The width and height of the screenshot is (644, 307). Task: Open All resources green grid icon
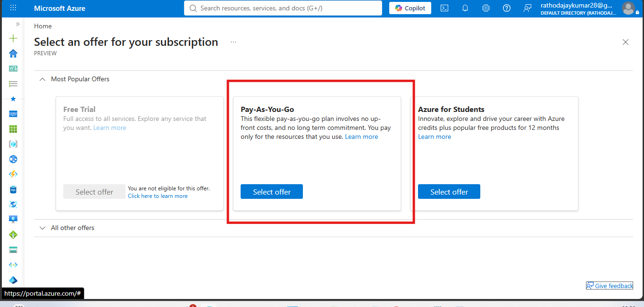(13, 129)
